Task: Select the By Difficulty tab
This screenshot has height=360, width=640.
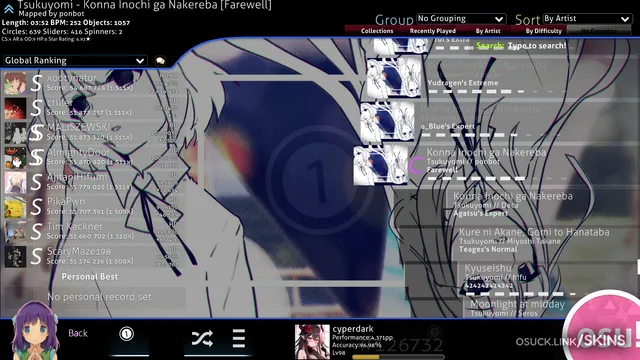Action: click(x=543, y=31)
